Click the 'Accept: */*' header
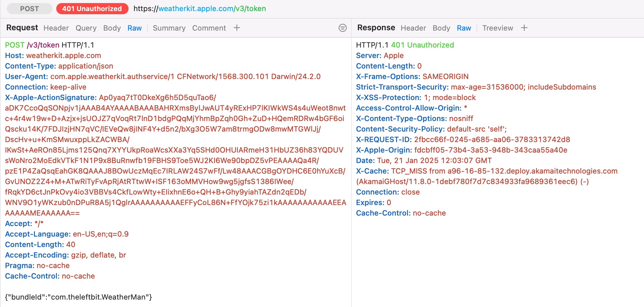 tap(24, 224)
